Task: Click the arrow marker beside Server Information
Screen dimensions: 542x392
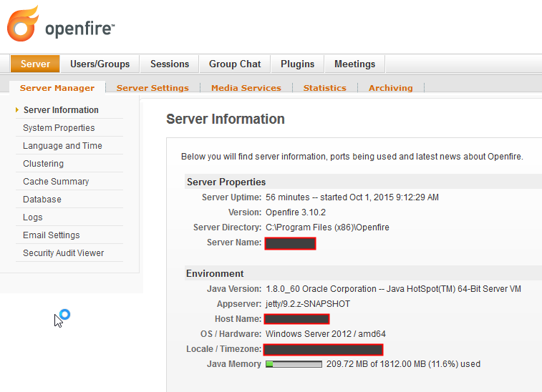Action: pyautogui.click(x=17, y=110)
